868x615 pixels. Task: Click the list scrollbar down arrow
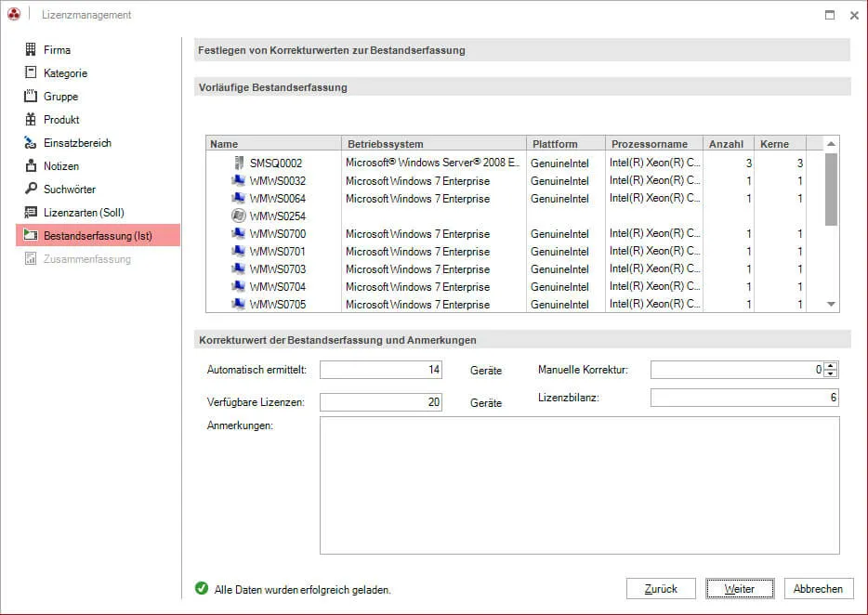click(831, 304)
